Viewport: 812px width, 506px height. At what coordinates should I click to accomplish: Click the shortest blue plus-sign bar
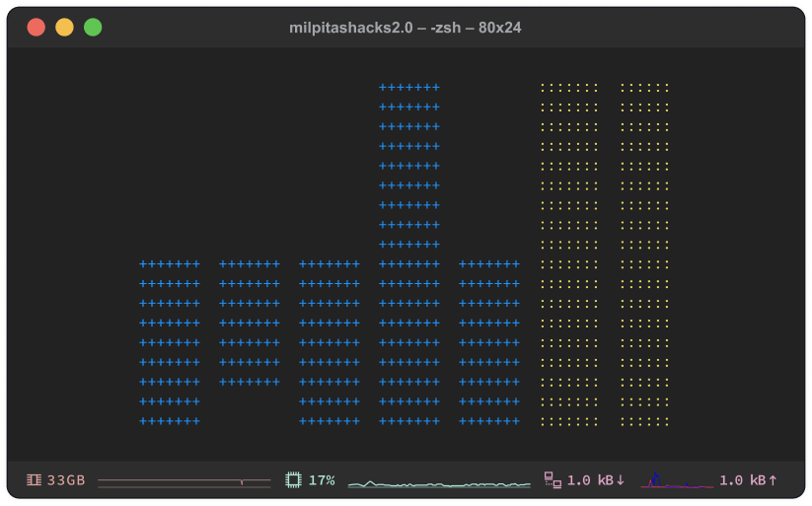[x=250, y=323]
